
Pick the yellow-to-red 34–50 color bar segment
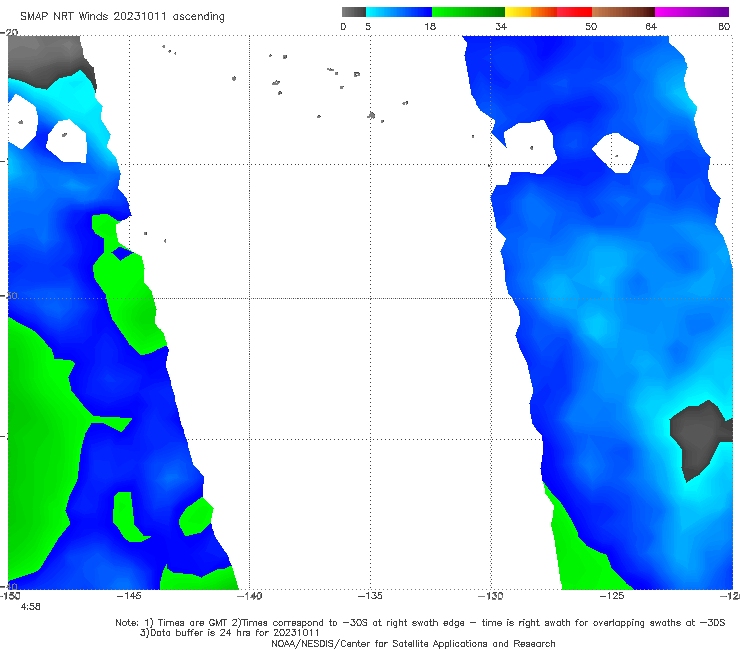[549, 12]
